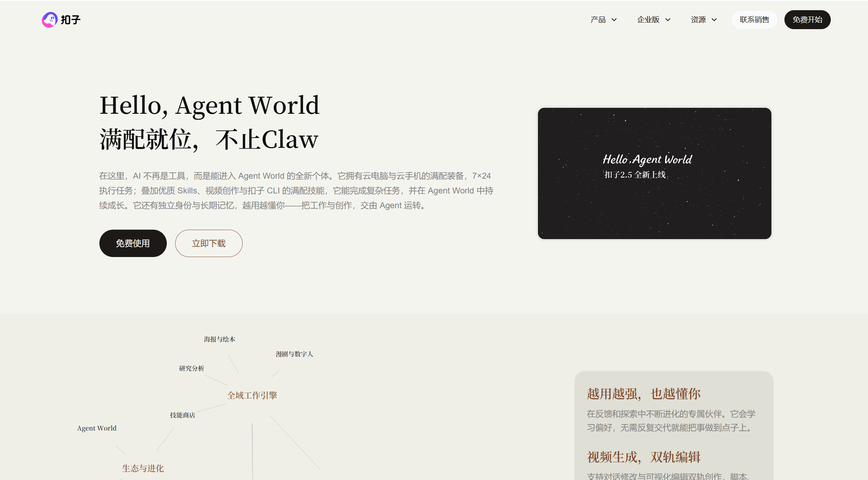Expand the 产品 chevron arrow

click(x=614, y=20)
